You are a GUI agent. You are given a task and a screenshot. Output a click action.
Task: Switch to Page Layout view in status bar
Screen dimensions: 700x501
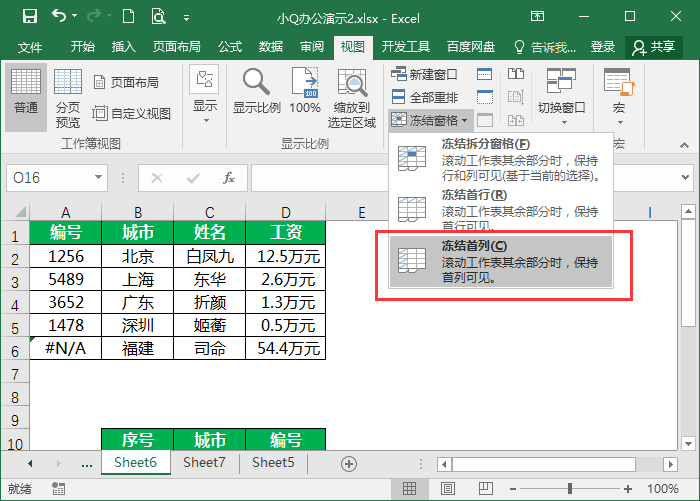(x=448, y=488)
